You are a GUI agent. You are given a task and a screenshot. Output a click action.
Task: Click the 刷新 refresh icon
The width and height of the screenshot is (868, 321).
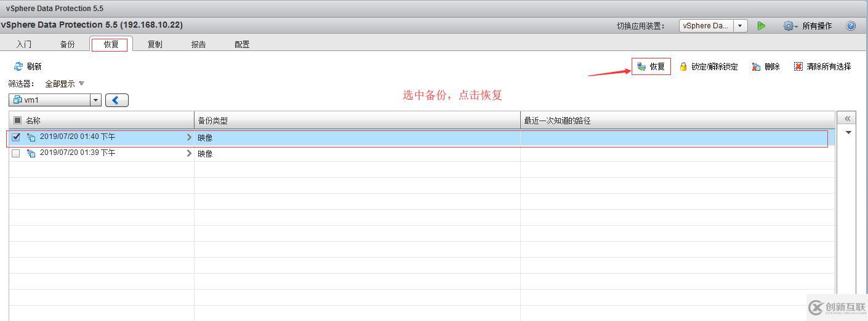(18, 66)
